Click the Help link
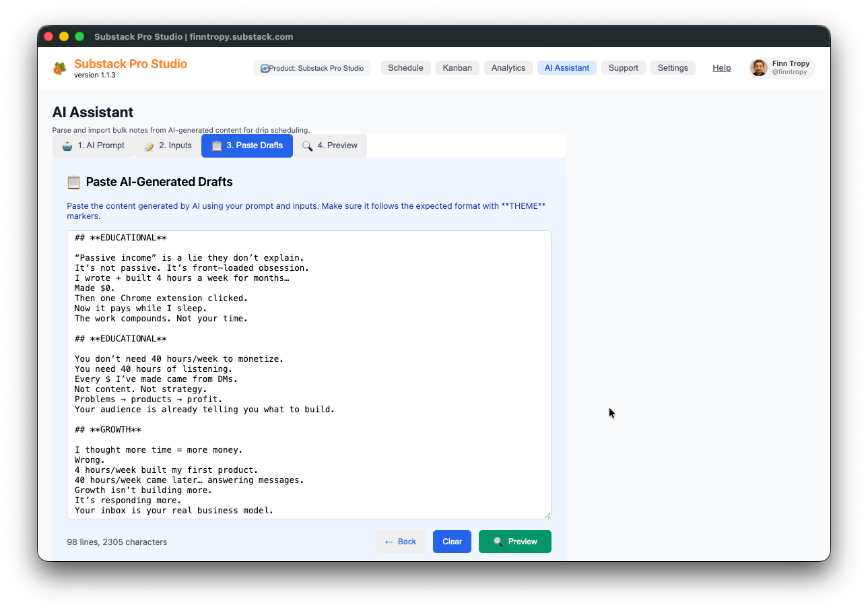This screenshot has width=868, height=611. pos(722,68)
